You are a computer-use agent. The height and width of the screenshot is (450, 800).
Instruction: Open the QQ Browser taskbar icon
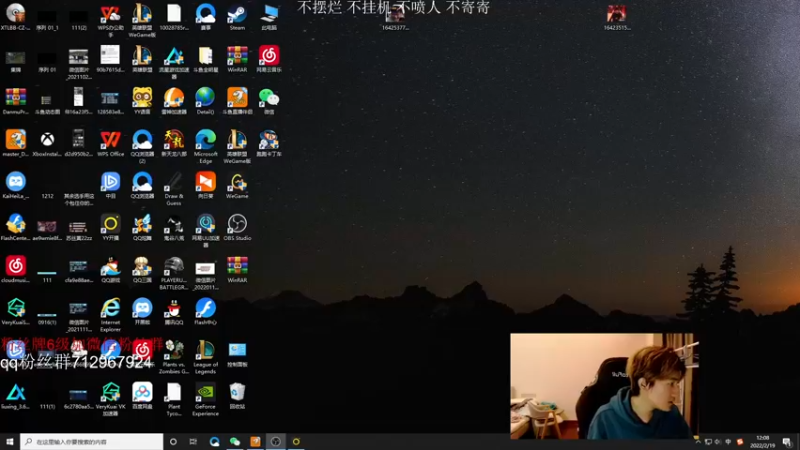(214, 442)
